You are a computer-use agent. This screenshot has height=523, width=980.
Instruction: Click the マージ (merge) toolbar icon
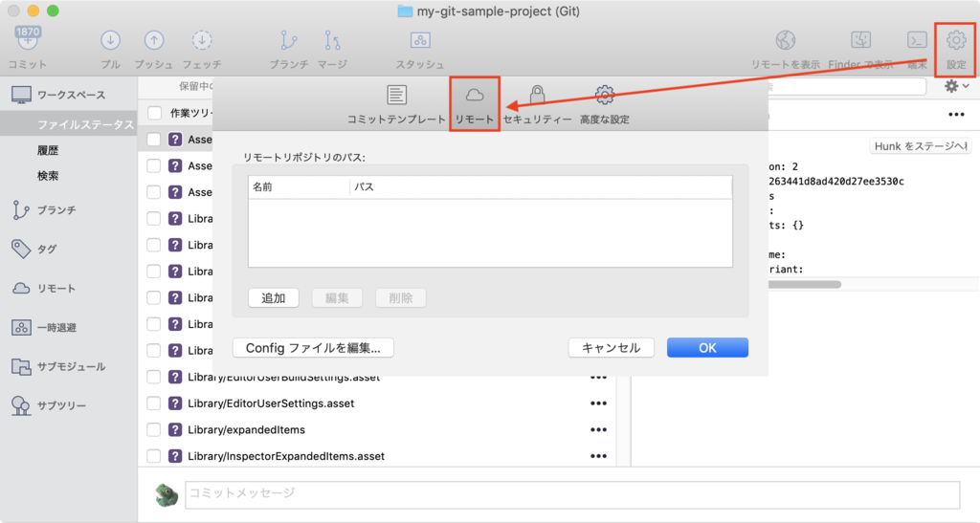tap(332, 40)
